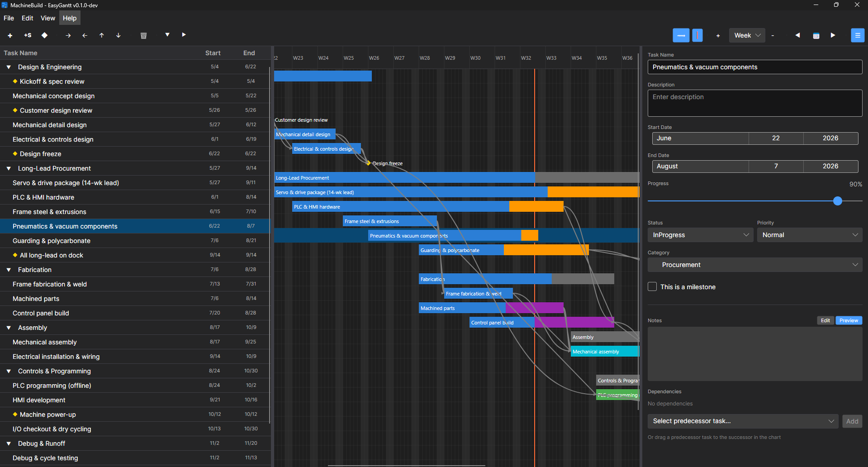Check the This is a milestone checkbox
This screenshot has width=868, height=467.
(652, 286)
